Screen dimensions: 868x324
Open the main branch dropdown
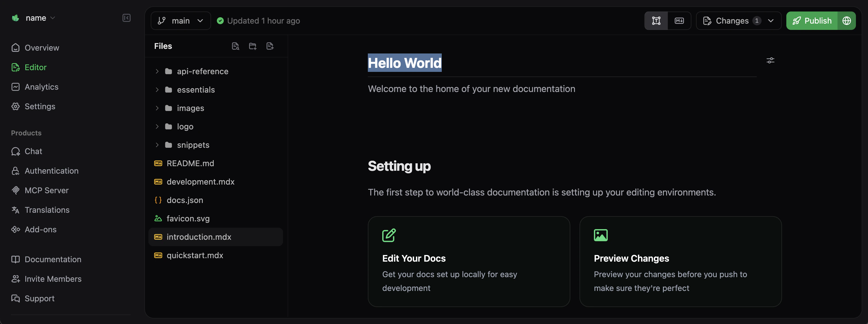click(181, 20)
